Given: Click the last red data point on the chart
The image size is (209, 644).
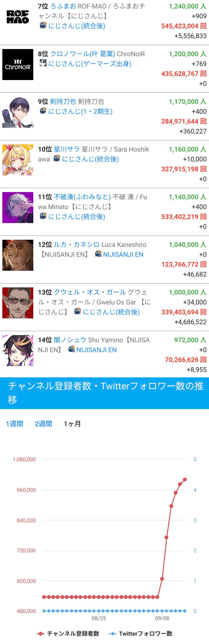Looking at the screenshot, I should tap(185, 479).
